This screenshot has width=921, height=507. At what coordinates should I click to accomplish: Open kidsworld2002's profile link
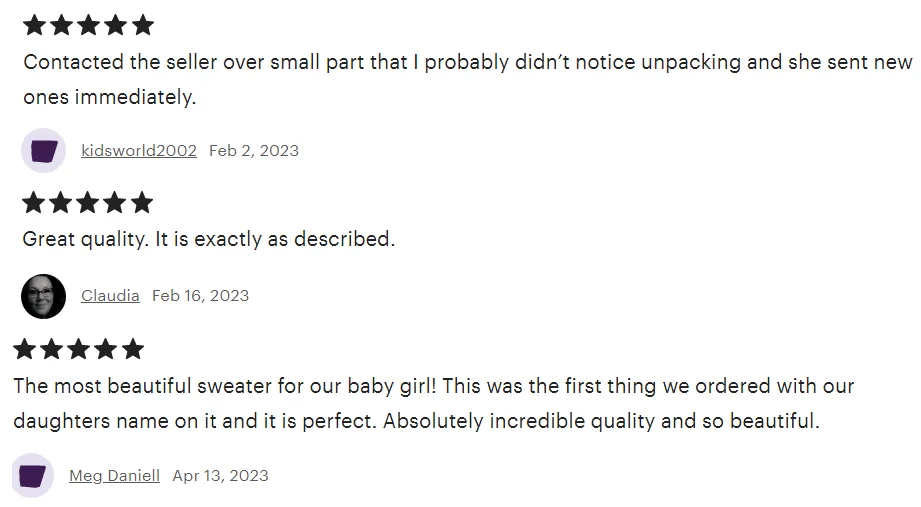(x=139, y=151)
